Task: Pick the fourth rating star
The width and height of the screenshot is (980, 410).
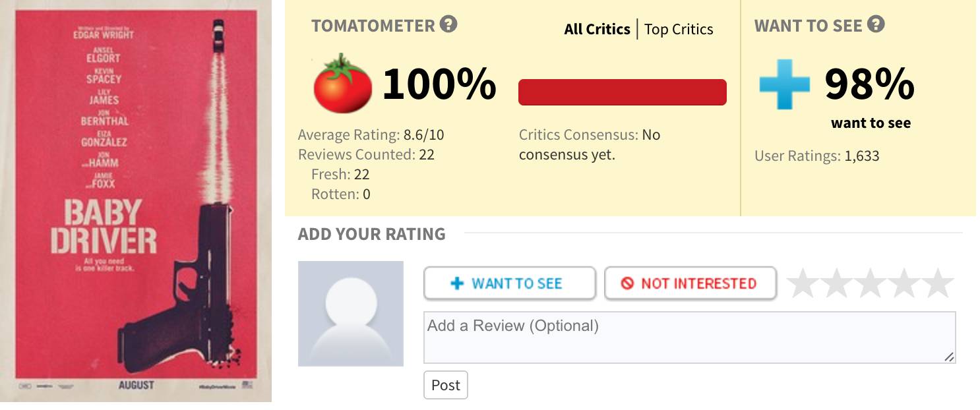Action: point(904,283)
